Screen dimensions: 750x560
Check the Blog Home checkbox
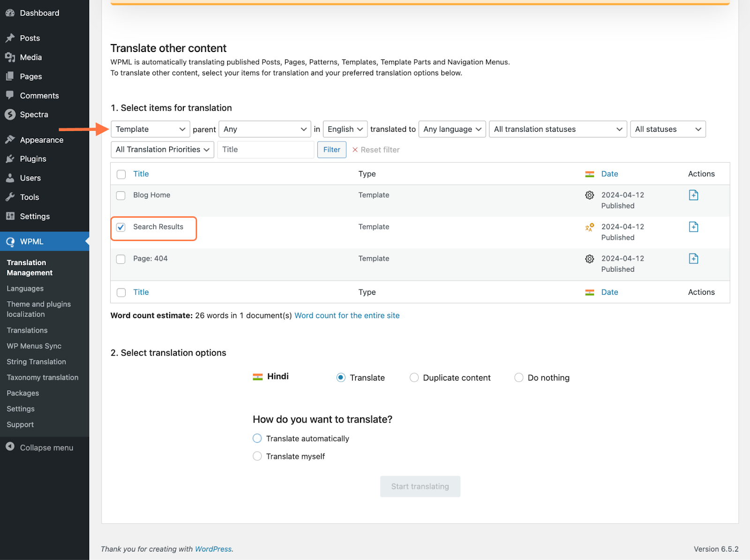tap(120, 195)
